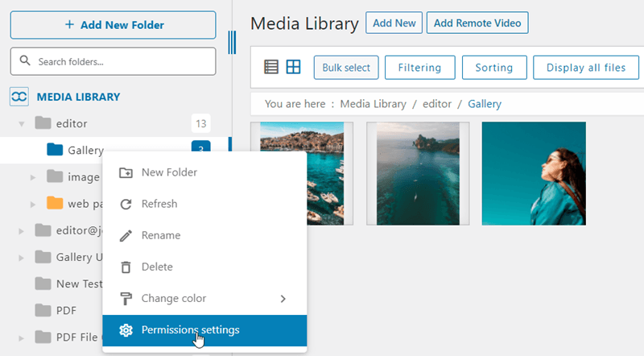Click the Add New Folder button
Viewport: 644px width, 356px height.
click(113, 25)
